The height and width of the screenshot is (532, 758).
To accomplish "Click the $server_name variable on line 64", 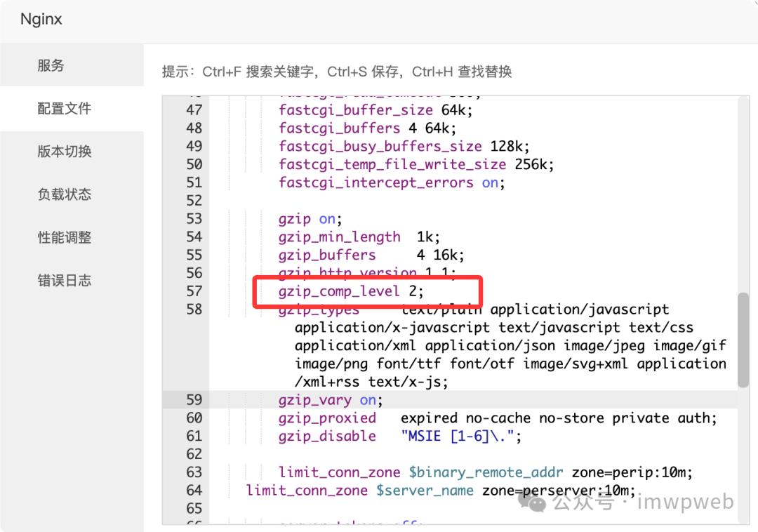I will coord(425,491).
